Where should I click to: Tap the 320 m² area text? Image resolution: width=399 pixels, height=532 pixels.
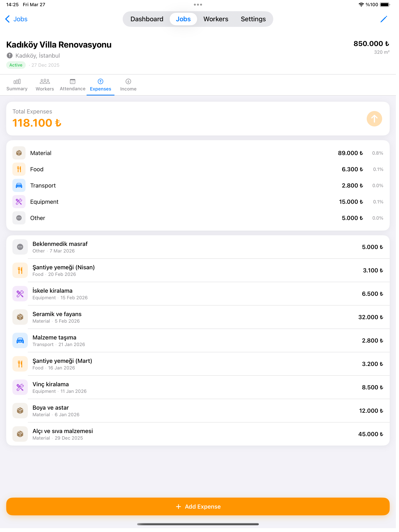(x=381, y=52)
